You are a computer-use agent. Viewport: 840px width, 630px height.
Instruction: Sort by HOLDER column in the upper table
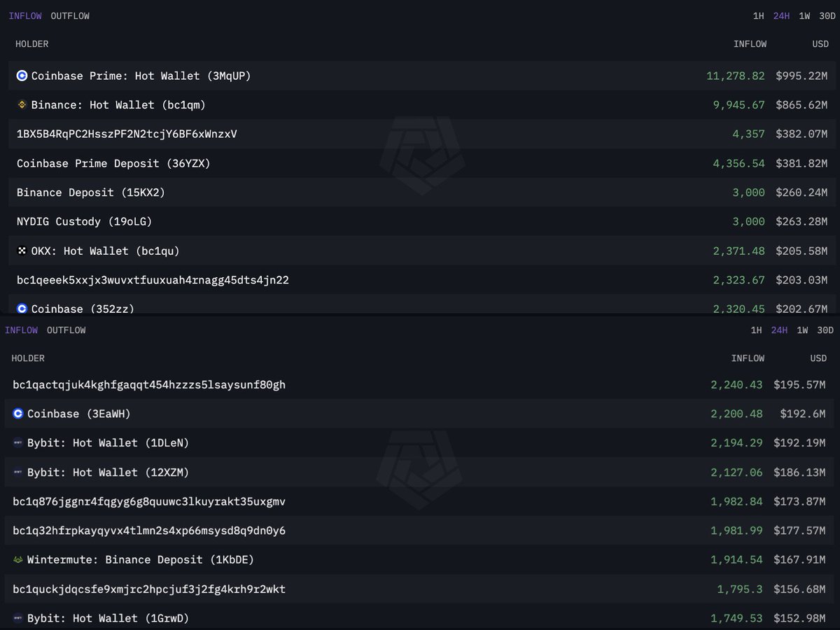[32, 44]
